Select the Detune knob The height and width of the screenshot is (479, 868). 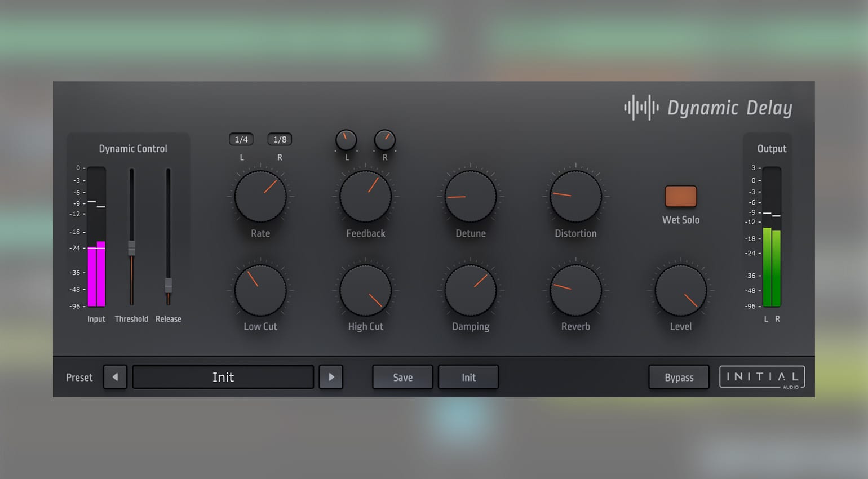[470, 196]
